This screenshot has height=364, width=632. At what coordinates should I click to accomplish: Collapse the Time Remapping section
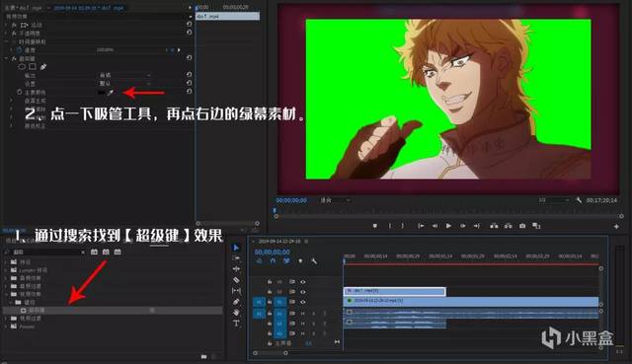click(6, 41)
